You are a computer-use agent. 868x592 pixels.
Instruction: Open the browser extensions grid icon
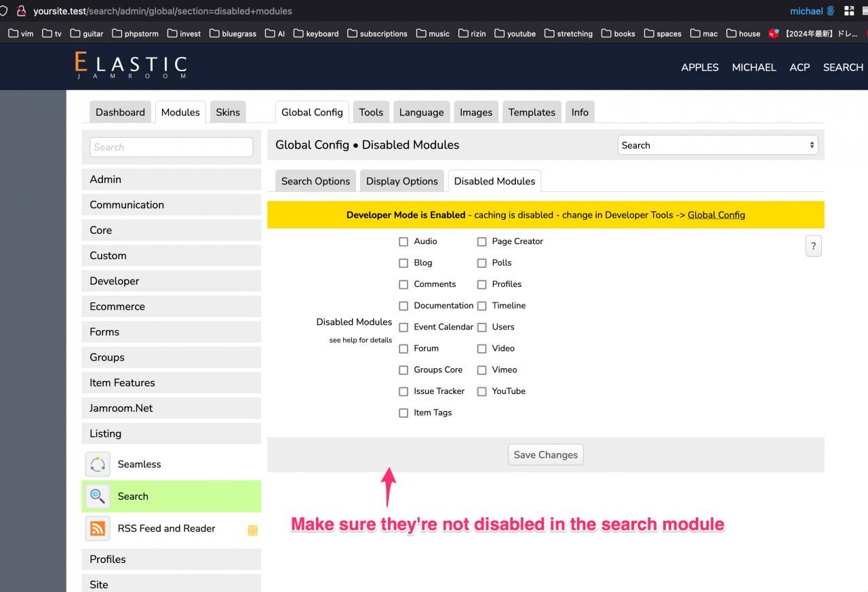[849, 11]
